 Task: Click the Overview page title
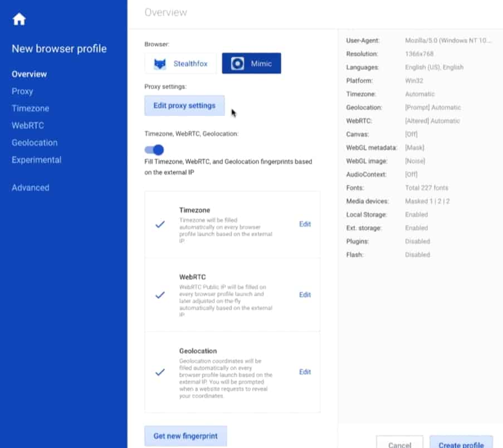pyautogui.click(x=165, y=12)
